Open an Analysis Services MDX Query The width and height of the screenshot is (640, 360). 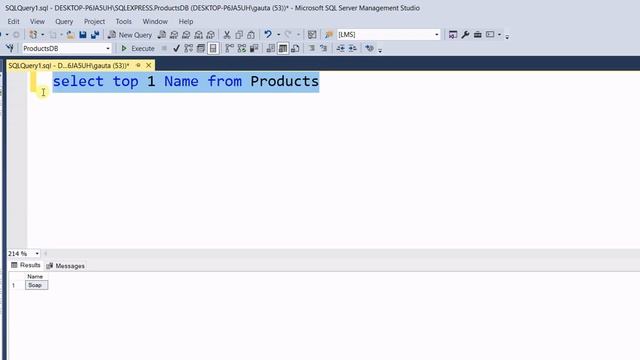[174, 35]
